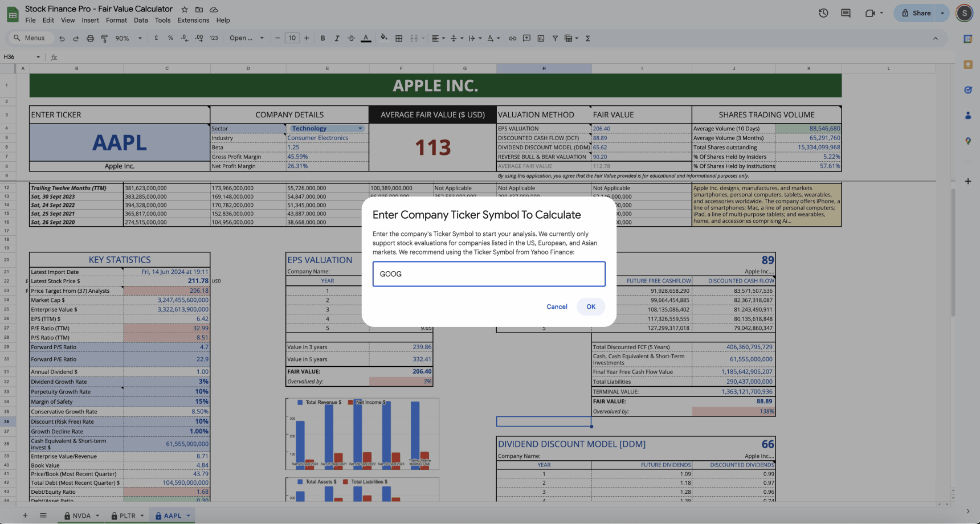Open the Data menu

pos(141,20)
